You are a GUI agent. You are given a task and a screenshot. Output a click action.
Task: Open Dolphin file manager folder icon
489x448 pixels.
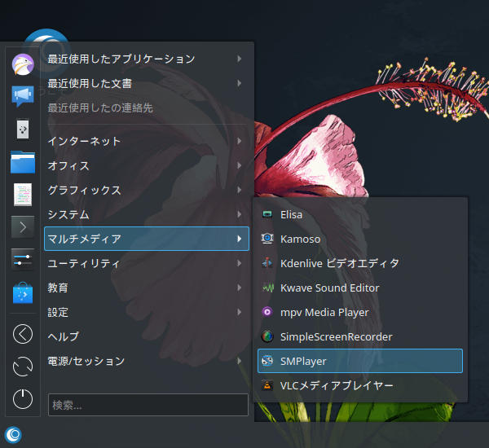coord(23,162)
